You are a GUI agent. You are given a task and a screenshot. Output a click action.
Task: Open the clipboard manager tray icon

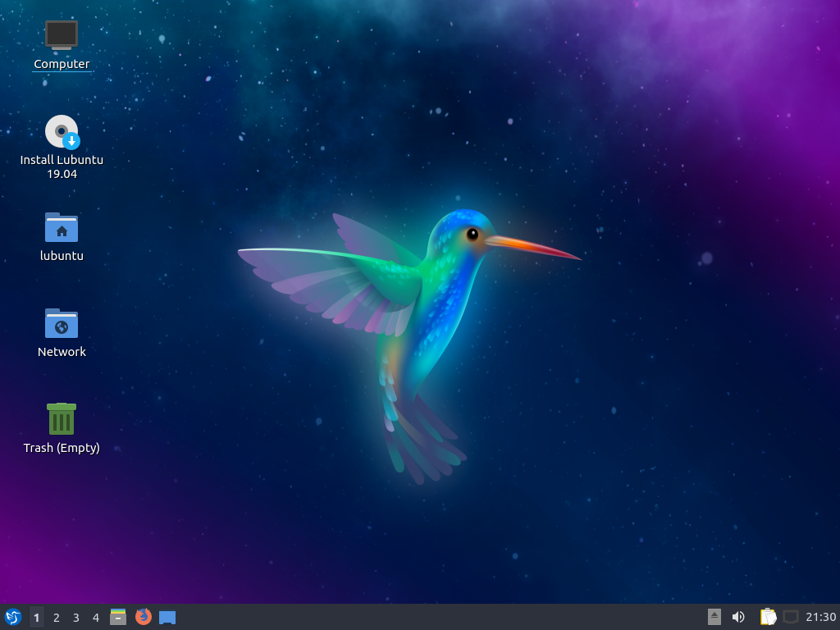[768, 617]
